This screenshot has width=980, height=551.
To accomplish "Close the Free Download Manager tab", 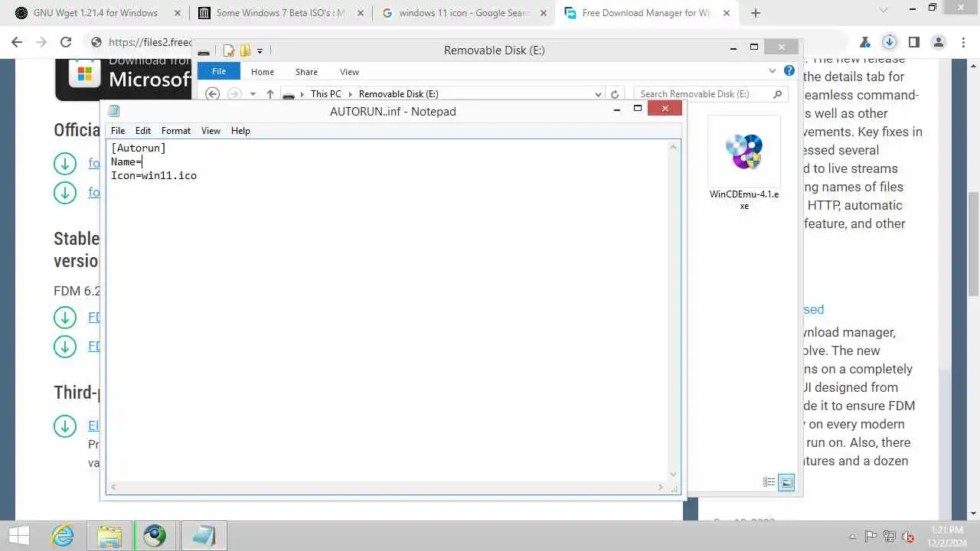I will pyautogui.click(x=727, y=13).
